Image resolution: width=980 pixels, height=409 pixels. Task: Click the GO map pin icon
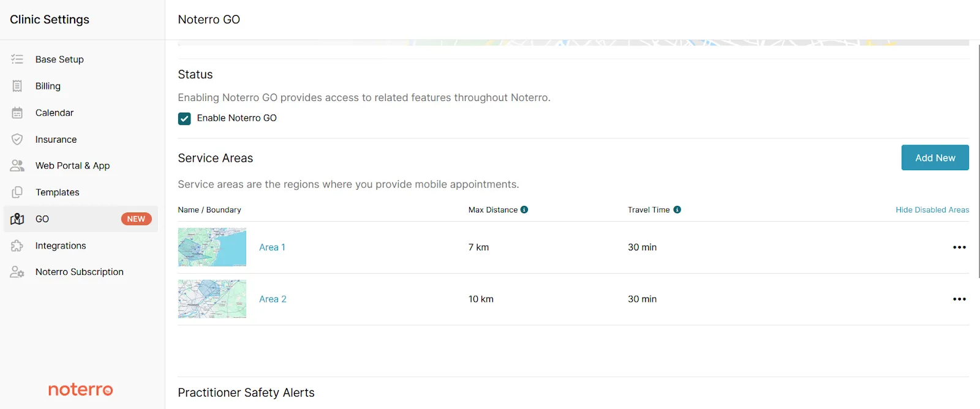[x=17, y=219]
